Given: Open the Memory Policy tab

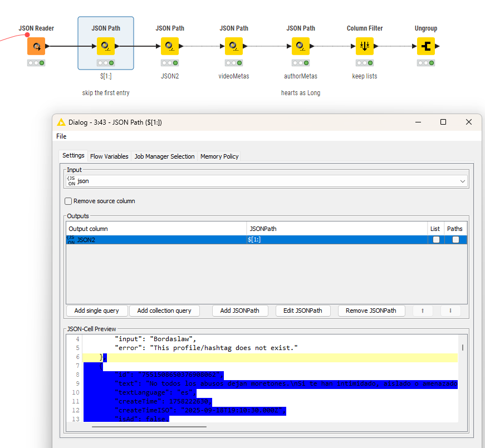Looking at the screenshot, I should 219,156.
